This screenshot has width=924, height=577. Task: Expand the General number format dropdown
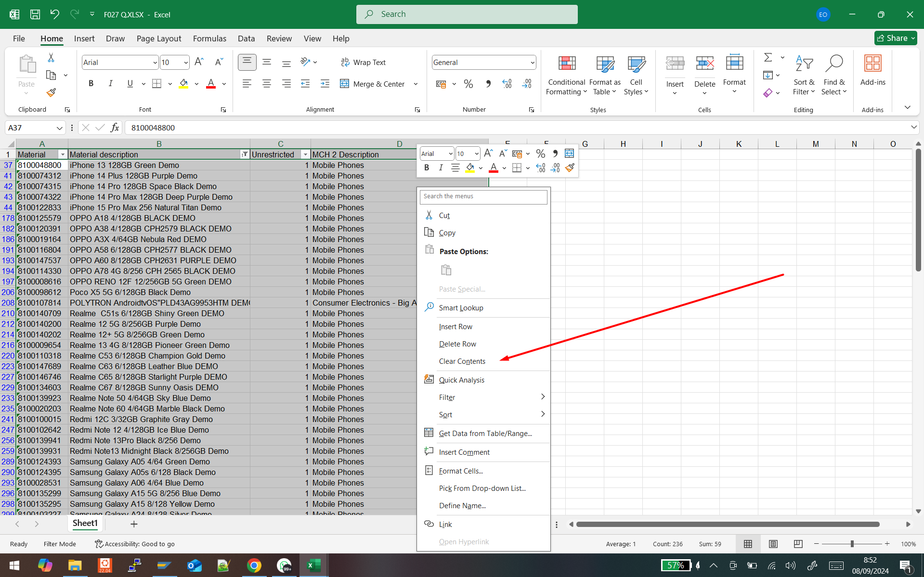[532, 63]
